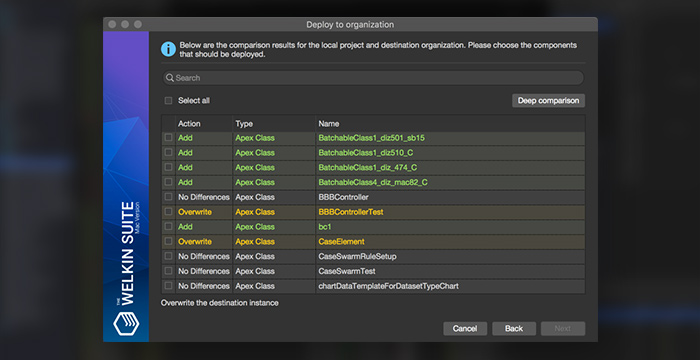Click No Differences in BBBController row
The height and width of the screenshot is (360, 700).
click(204, 197)
